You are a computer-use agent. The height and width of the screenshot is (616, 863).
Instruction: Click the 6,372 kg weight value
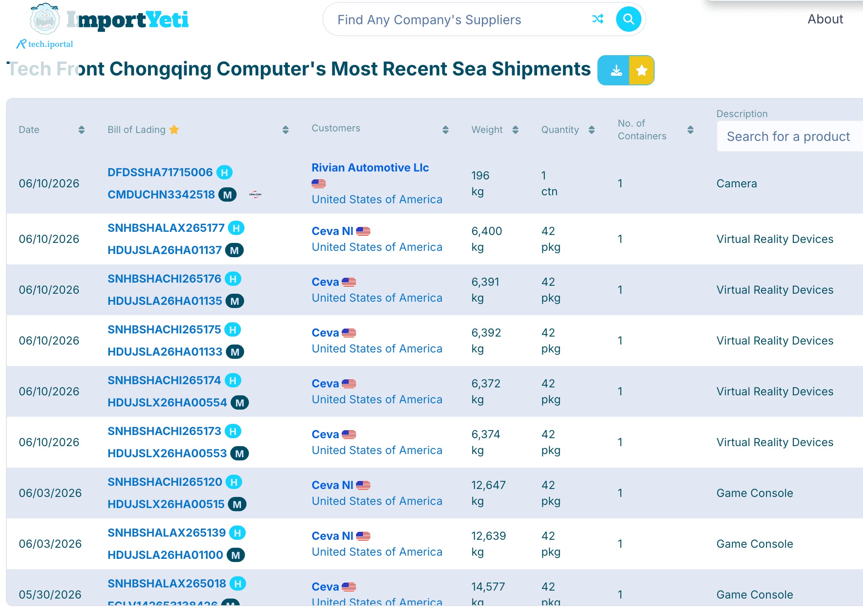coord(486,391)
